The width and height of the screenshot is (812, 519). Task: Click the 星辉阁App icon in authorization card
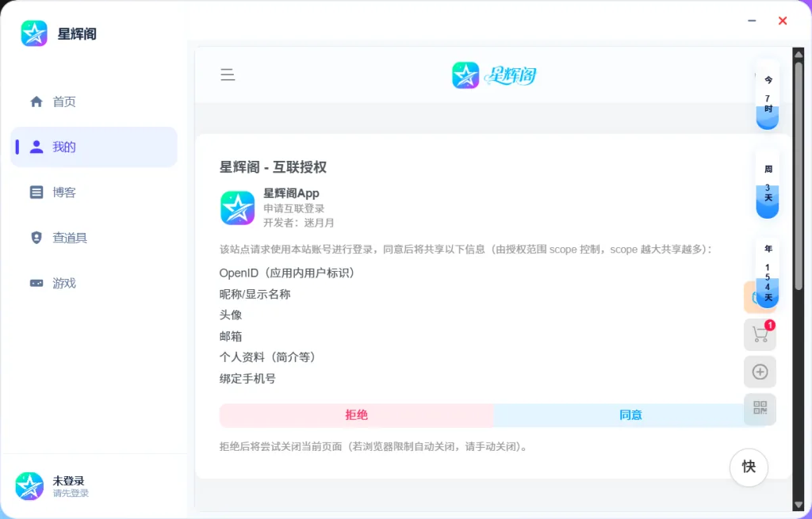(x=238, y=208)
